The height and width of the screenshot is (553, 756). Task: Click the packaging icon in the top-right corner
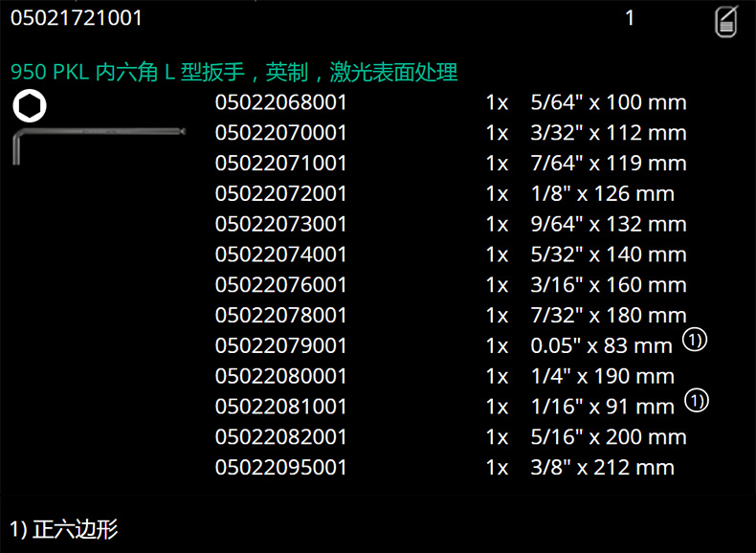(x=725, y=21)
